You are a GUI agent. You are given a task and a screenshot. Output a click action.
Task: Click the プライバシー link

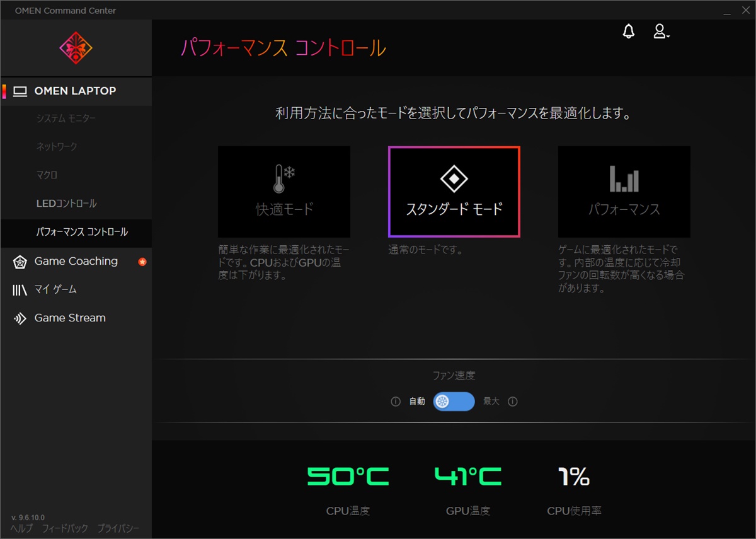[x=118, y=528]
